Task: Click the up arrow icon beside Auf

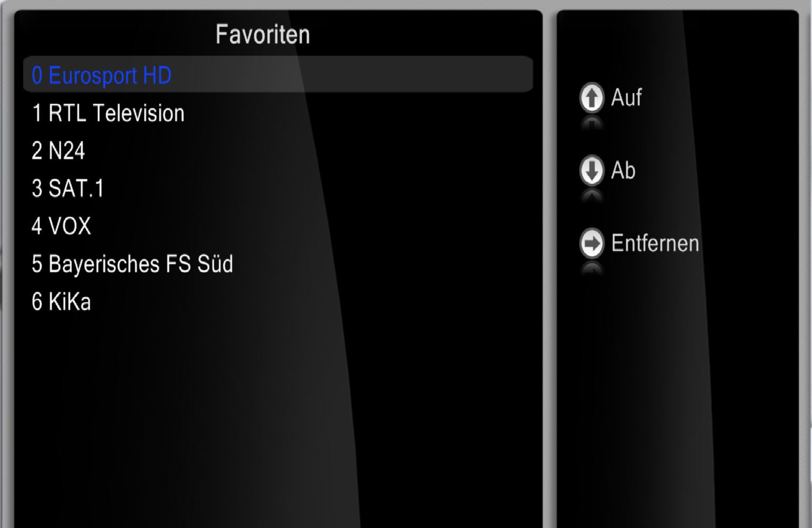Action: 591,98
